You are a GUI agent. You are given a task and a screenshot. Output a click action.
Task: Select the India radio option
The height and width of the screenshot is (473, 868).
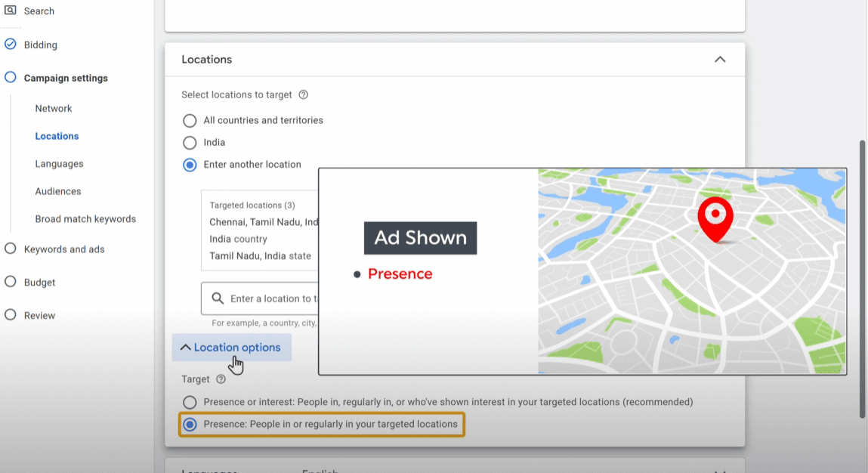[190, 143]
